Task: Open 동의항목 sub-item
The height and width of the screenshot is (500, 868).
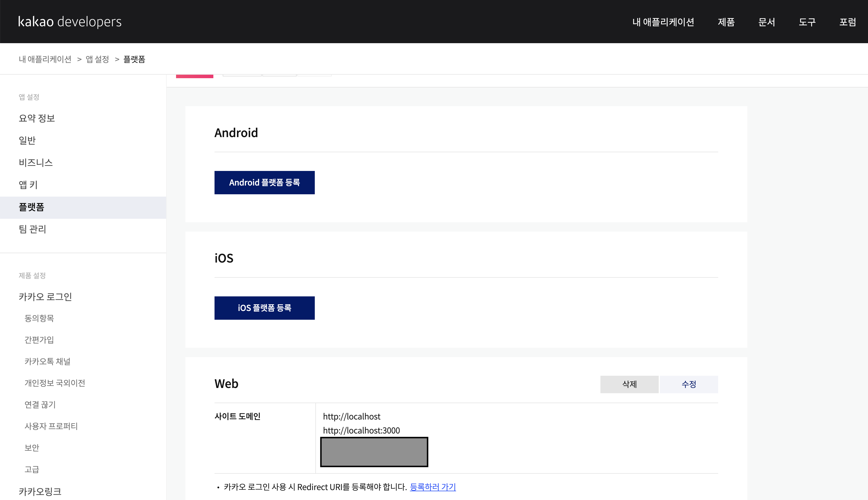Action: click(39, 318)
